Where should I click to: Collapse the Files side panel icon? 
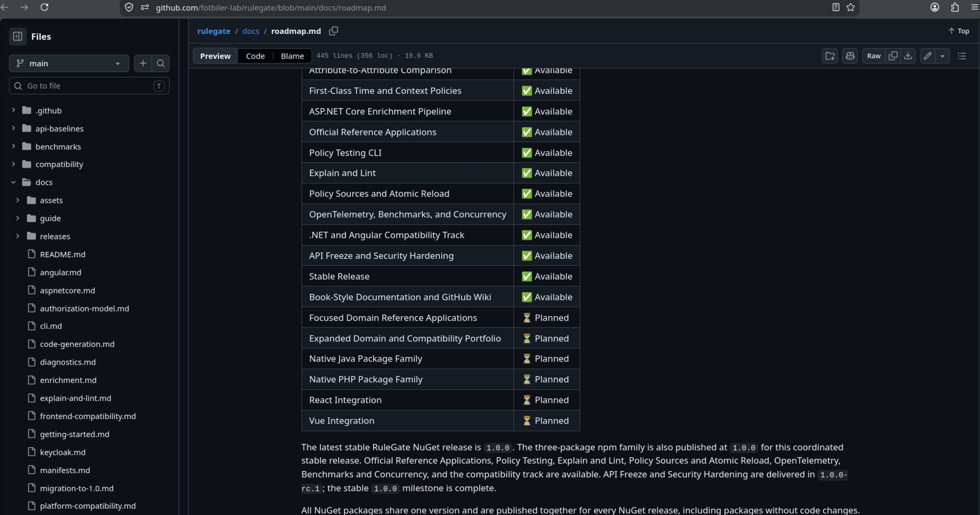[17, 36]
